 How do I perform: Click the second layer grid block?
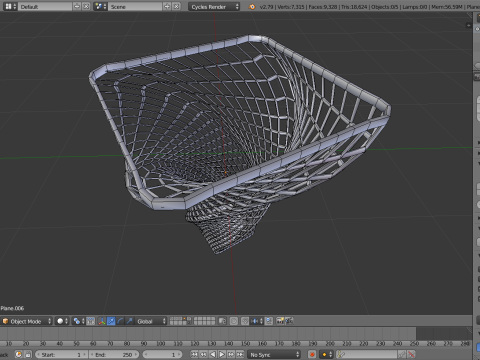(x=204, y=321)
